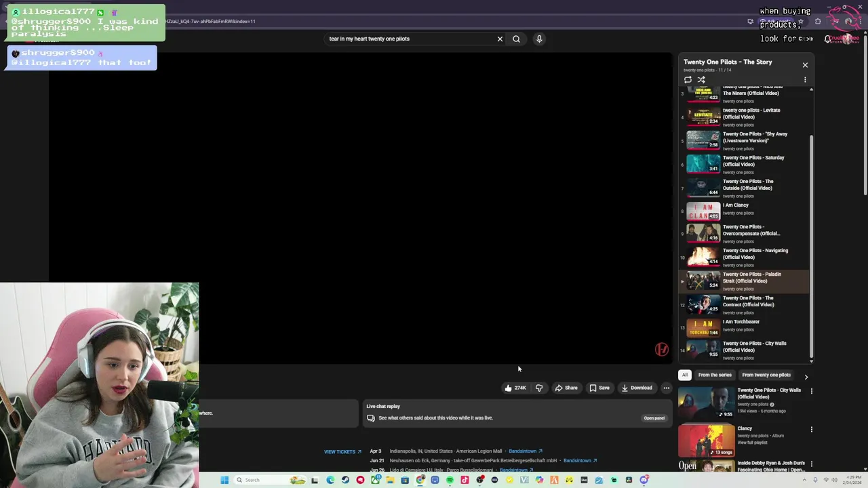Click the twenty one pilots logo watermark in player

[x=662, y=349]
